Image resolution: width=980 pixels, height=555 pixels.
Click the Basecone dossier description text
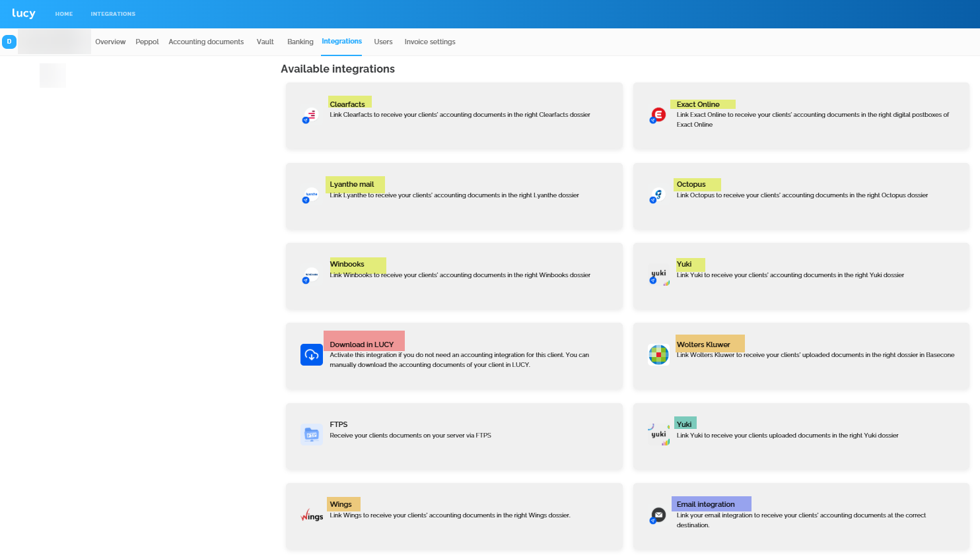(x=816, y=355)
